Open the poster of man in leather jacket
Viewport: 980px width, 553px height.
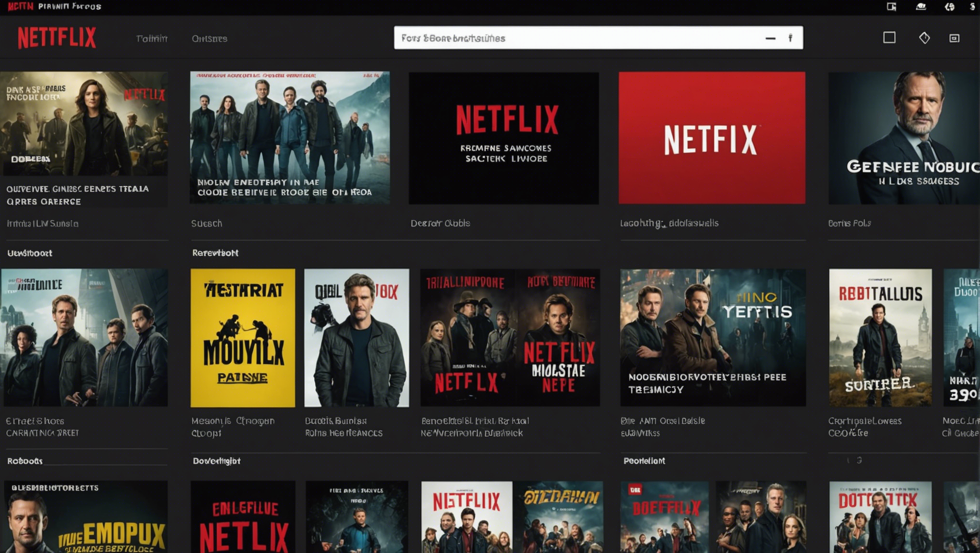[356, 338]
